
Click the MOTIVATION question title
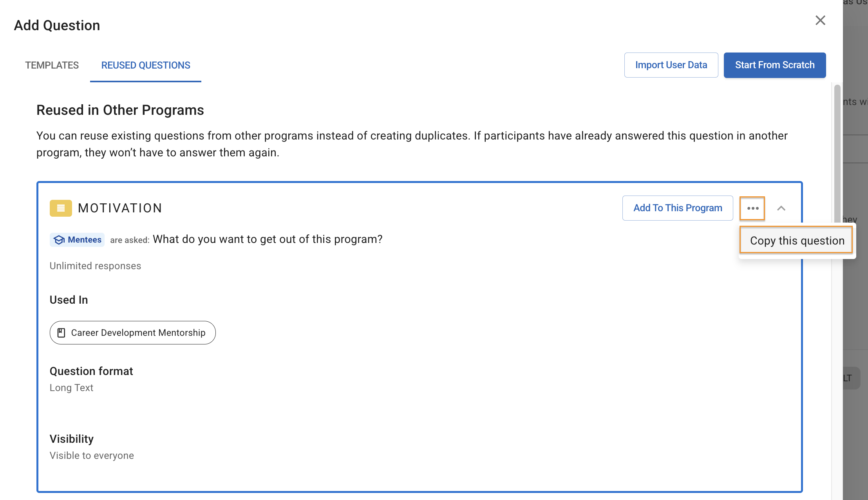tap(120, 208)
